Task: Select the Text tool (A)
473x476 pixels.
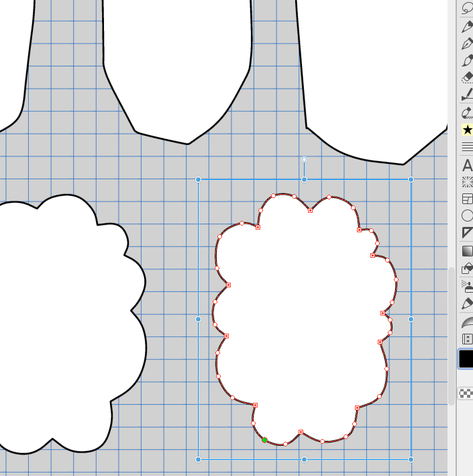Action: click(x=467, y=165)
